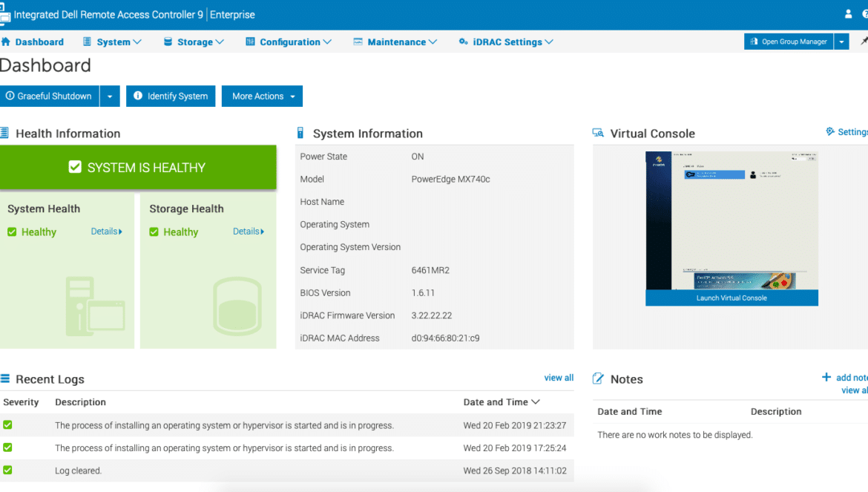Image resolution: width=868 pixels, height=492 pixels.
Task: Click the check icon in SYSTEM IS HEALTHY banner
Action: click(x=75, y=167)
